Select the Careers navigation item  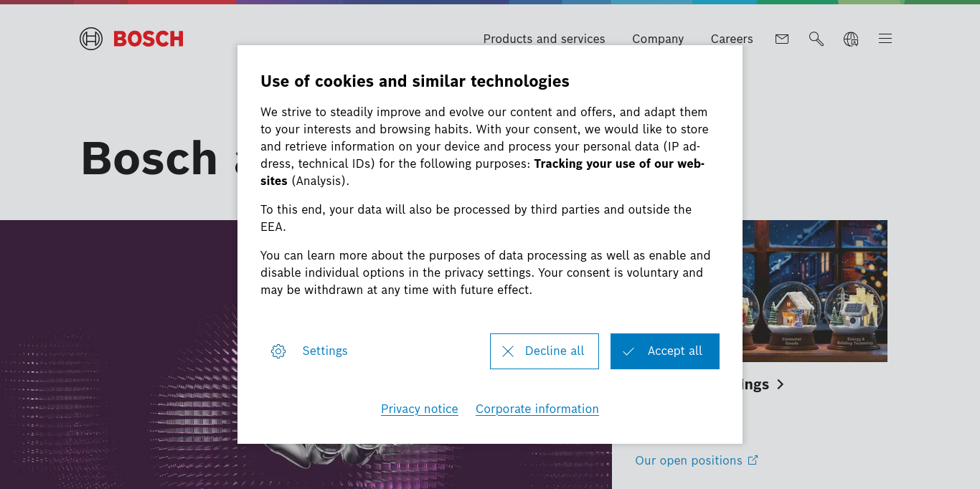(732, 39)
